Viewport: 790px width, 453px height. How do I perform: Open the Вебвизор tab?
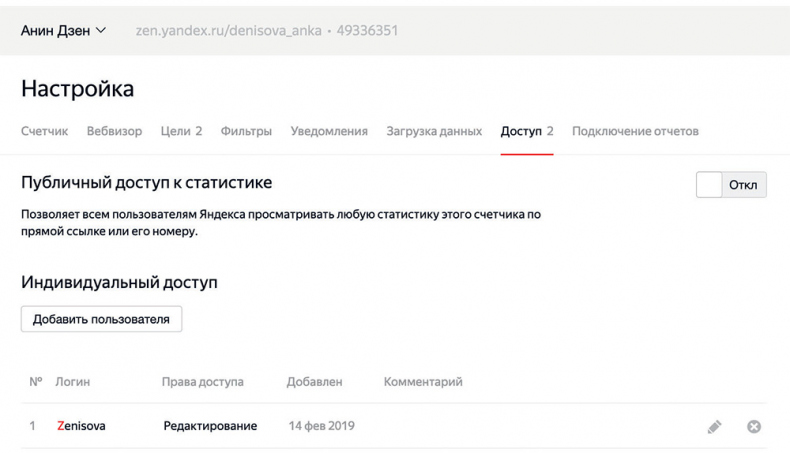coord(114,131)
